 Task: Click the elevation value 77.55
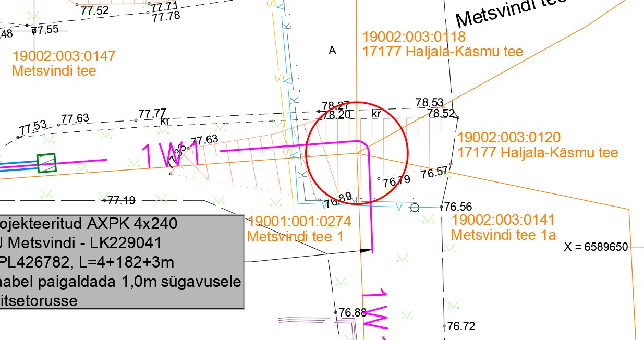tap(45, 29)
